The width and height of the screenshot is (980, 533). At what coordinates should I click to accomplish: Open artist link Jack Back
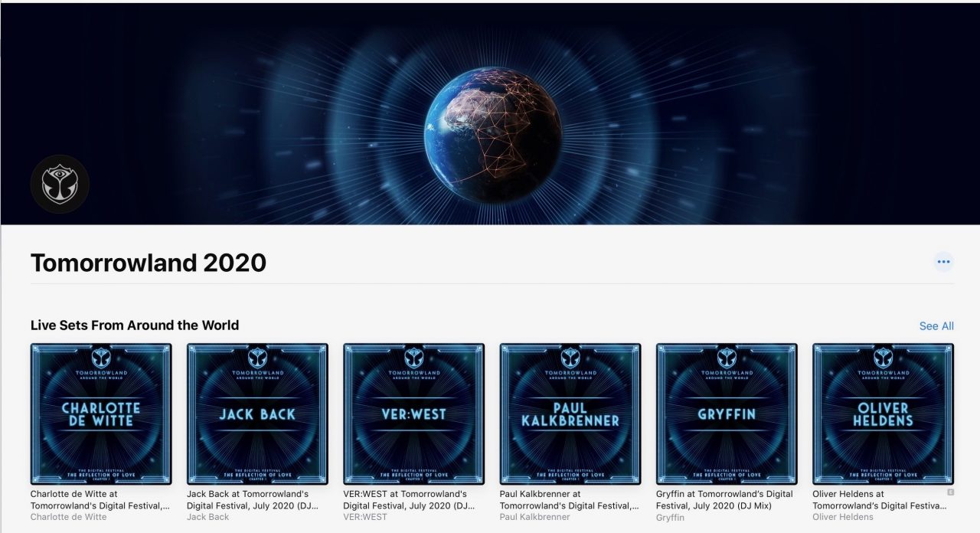pos(208,517)
